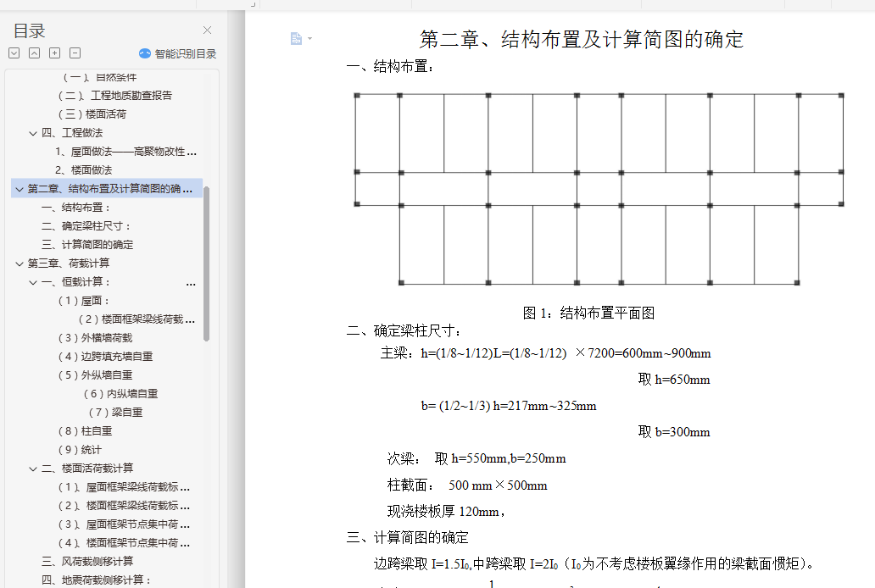875x588 pixels.
Task: Go to 一、结构布置： in outline
Action: [x=76, y=208]
